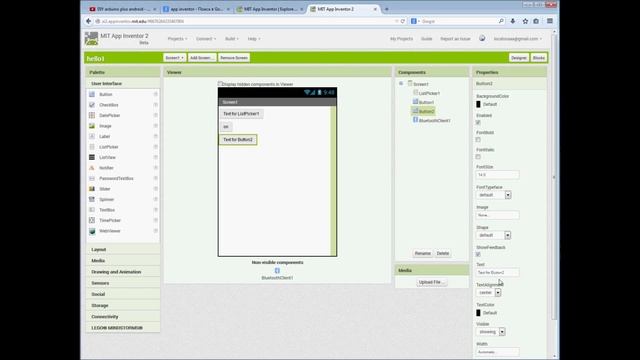
Task: Click the MIT App Inventor logo
Action: point(91,38)
